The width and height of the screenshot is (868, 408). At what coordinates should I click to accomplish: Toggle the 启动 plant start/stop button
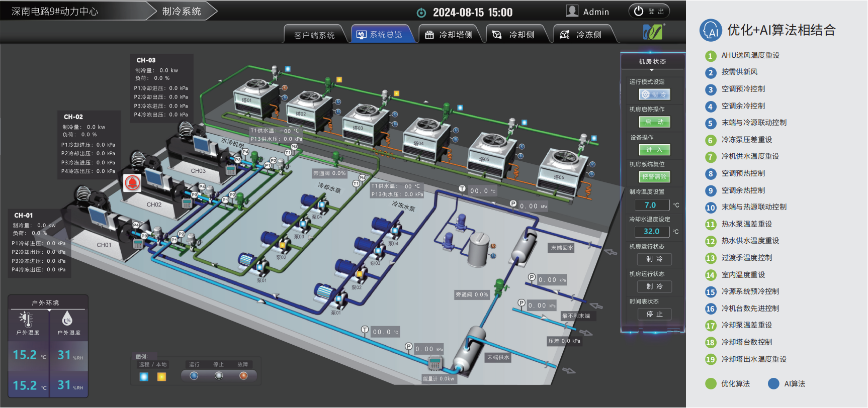point(654,122)
